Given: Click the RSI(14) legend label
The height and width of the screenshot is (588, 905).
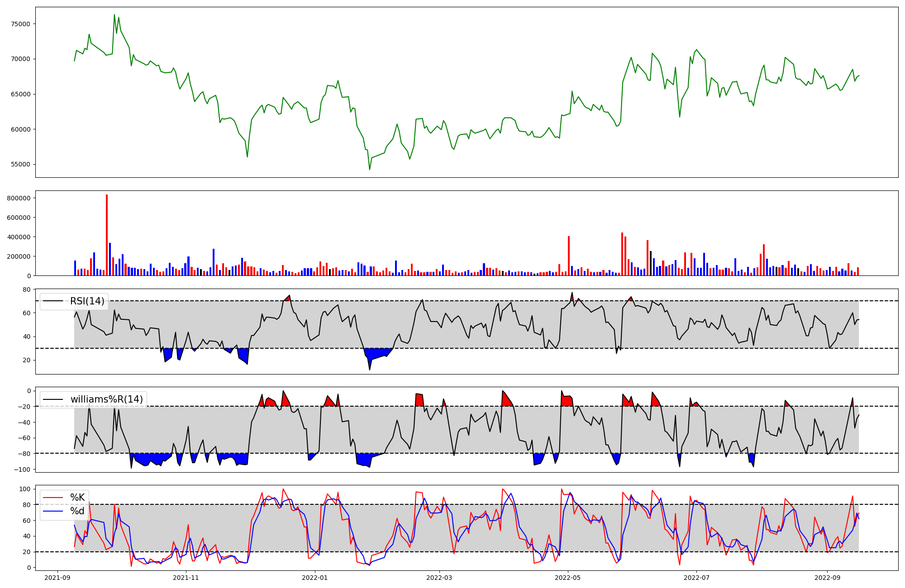Looking at the screenshot, I should pyautogui.click(x=87, y=301).
